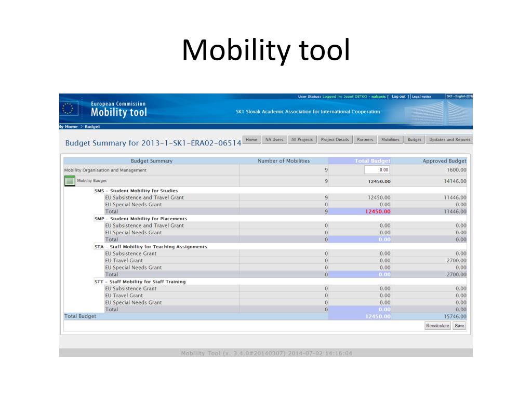Click the STA – Staff Mobility for Teaching Assignments heading

pyautogui.click(x=151, y=247)
